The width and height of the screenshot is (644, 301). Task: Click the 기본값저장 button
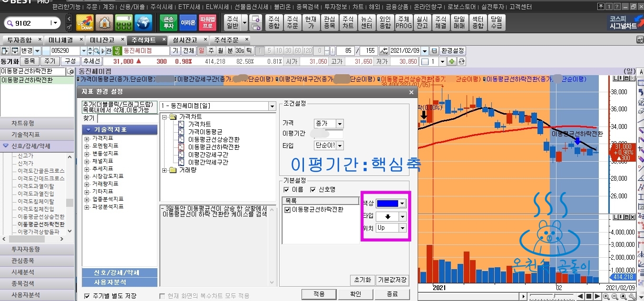coord(392,280)
